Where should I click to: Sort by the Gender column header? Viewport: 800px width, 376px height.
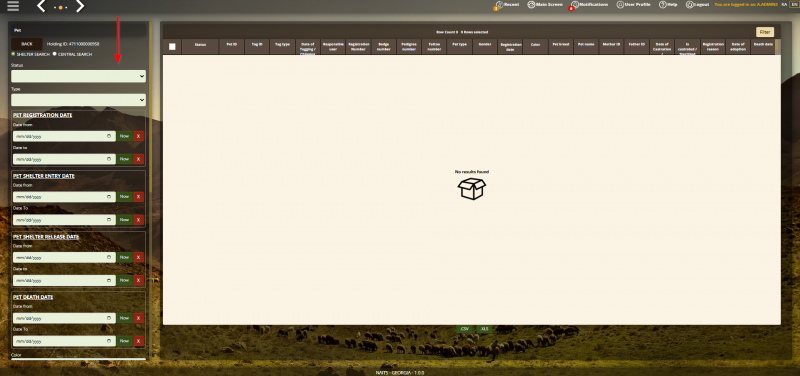pyautogui.click(x=485, y=46)
